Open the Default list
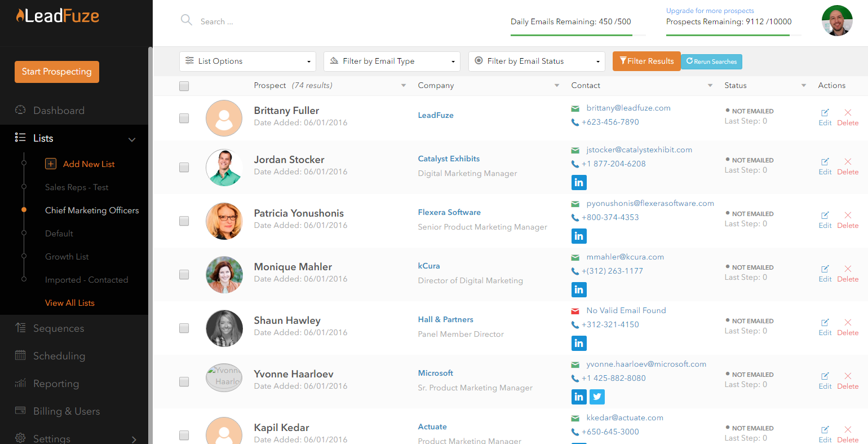Viewport: 868px width, 444px height. [59, 234]
